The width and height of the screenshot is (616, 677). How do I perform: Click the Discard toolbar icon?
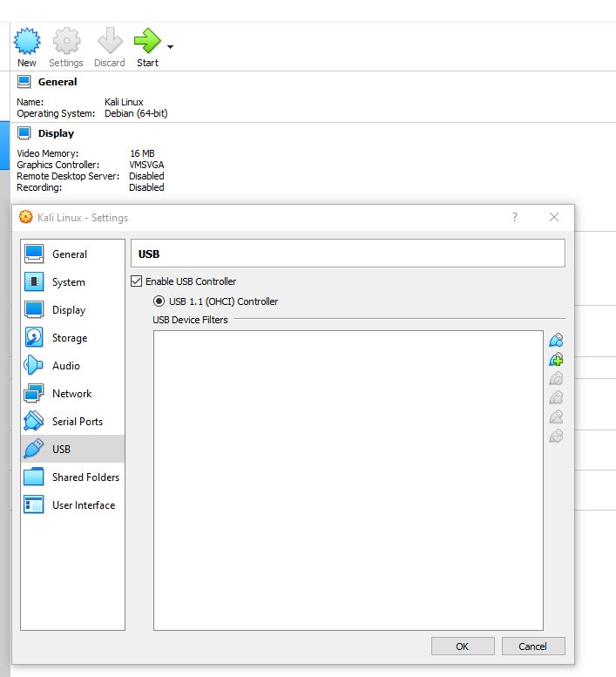(110, 48)
